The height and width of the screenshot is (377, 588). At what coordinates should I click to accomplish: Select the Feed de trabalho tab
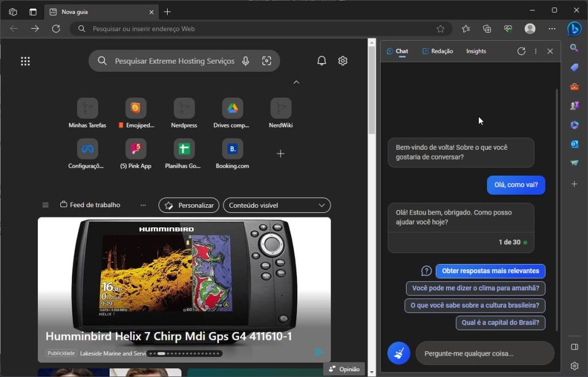(x=90, y=205)
